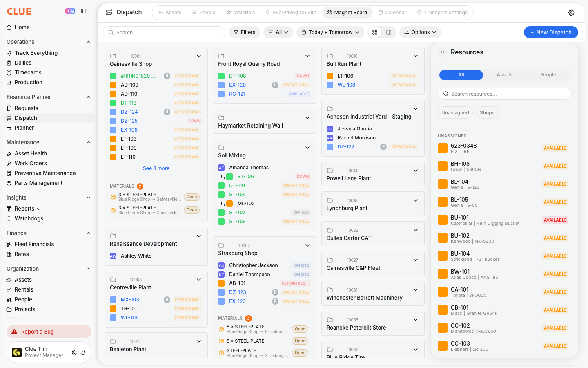This screenshot has height=368, width=588.
Task: Open the Today + Tomorrow date dropdown
Action: [330, 32]
